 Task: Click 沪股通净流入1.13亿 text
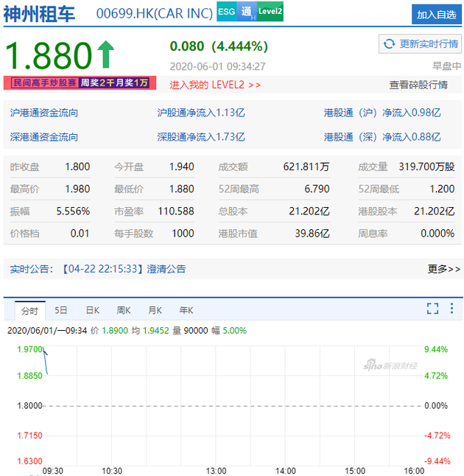(201, 113)
